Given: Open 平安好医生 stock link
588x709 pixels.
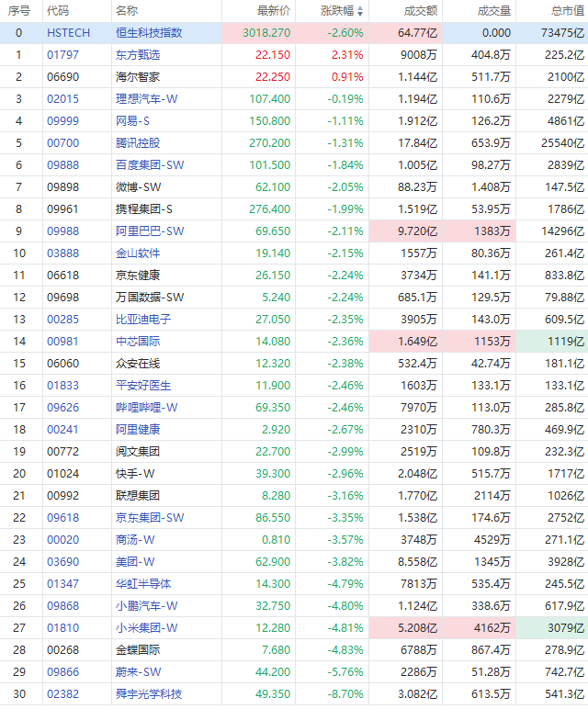Looking at the screenshot, I should (x=143, y=386).
